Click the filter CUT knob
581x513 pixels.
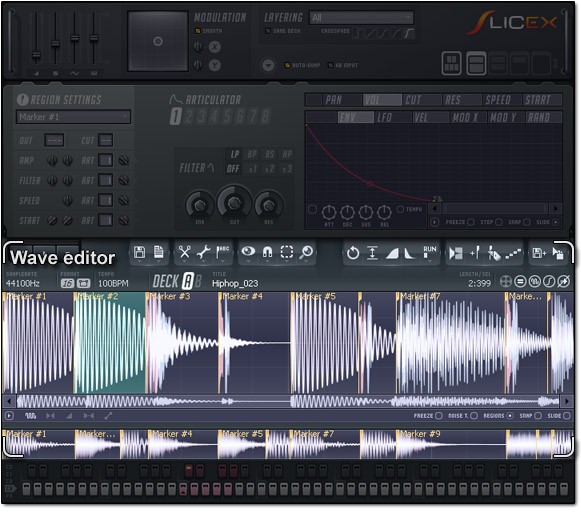pyautogui.click(x=234, y=203)
